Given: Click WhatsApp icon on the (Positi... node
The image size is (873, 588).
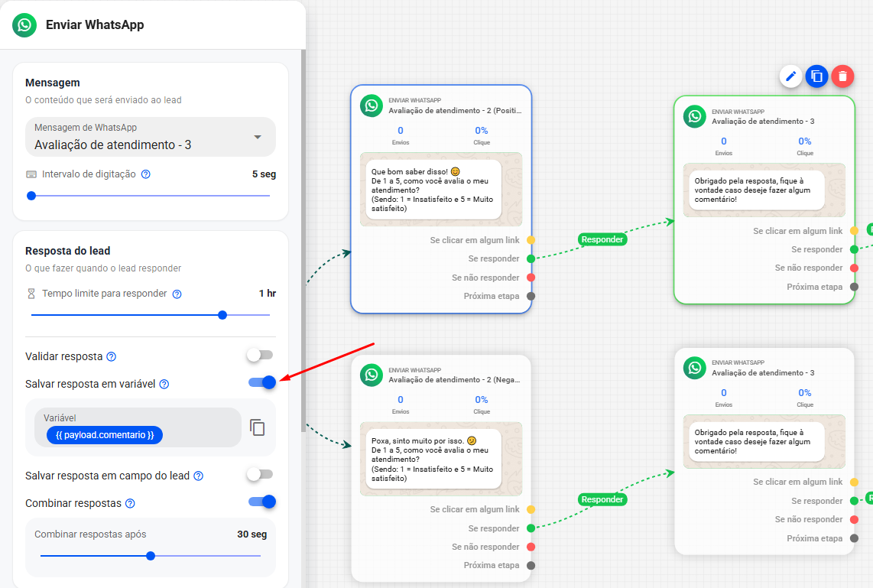Looking at the screenshot, I should pyautogui.click(x=372, y=106).
